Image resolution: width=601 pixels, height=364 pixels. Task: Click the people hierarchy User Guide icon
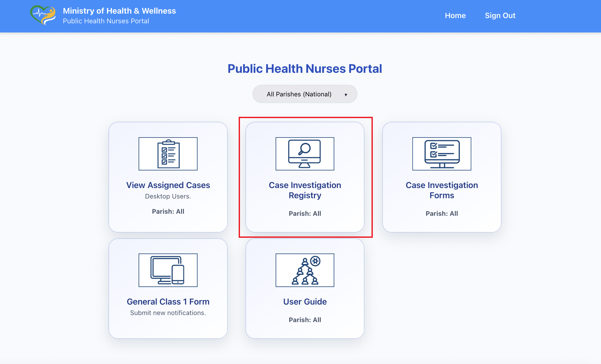305,270
